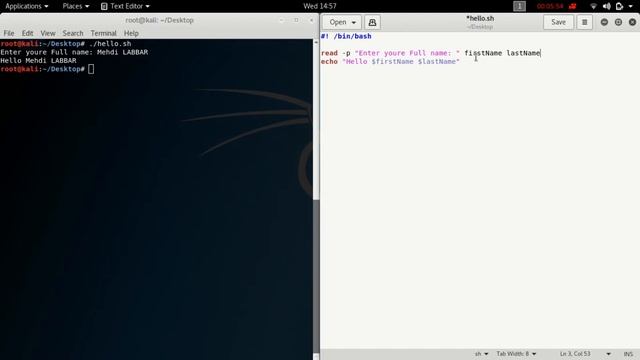Click the new document icon button
The height and width of the screenshot is (360, 640).
(372, 22)
